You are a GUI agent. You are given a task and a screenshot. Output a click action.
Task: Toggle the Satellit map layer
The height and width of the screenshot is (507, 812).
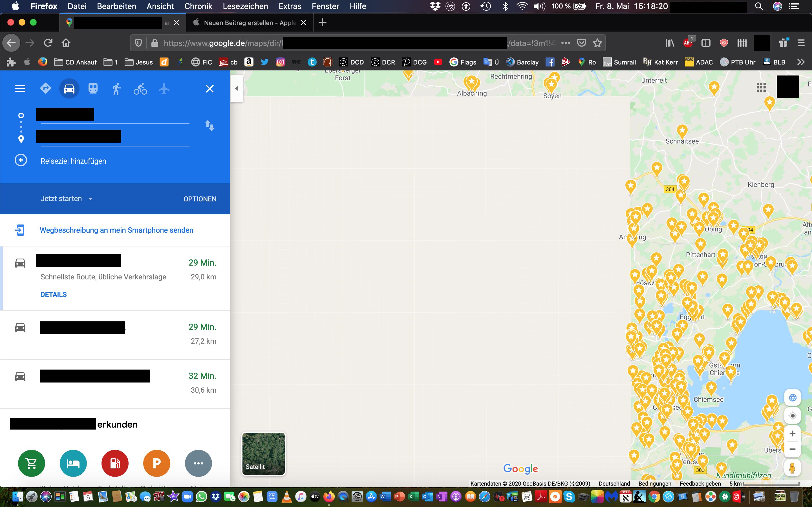[263, 454]
